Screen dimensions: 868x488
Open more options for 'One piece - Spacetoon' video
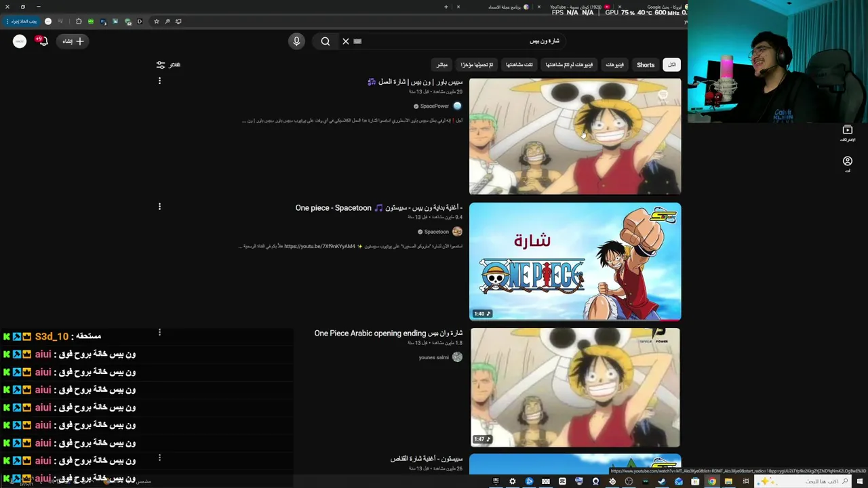coord(159,206)
